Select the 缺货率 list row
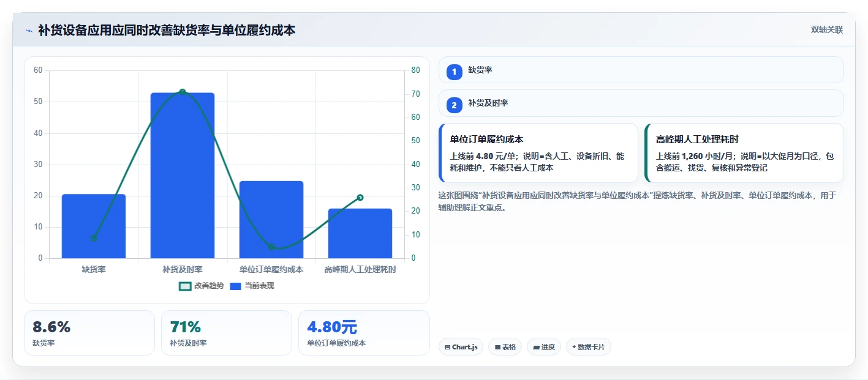This screenshot has width=868, height=380. coord(641,70)
